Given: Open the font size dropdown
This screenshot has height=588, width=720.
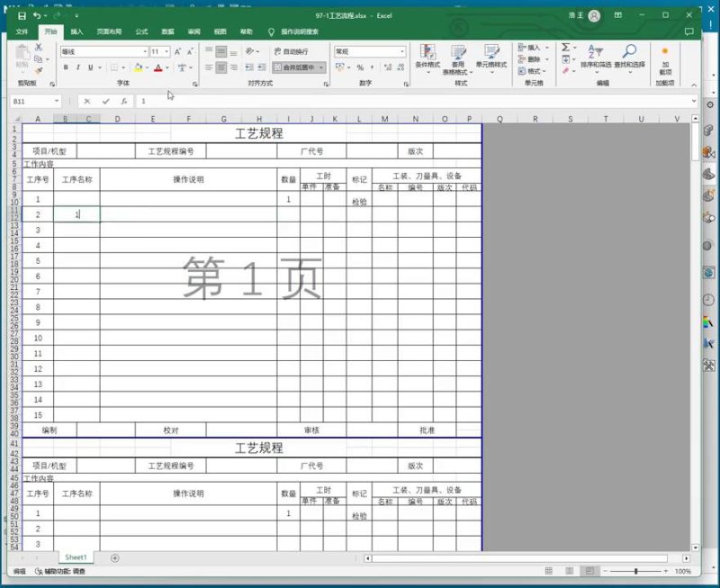Looking at the screenshot, I should pos(166,50).
